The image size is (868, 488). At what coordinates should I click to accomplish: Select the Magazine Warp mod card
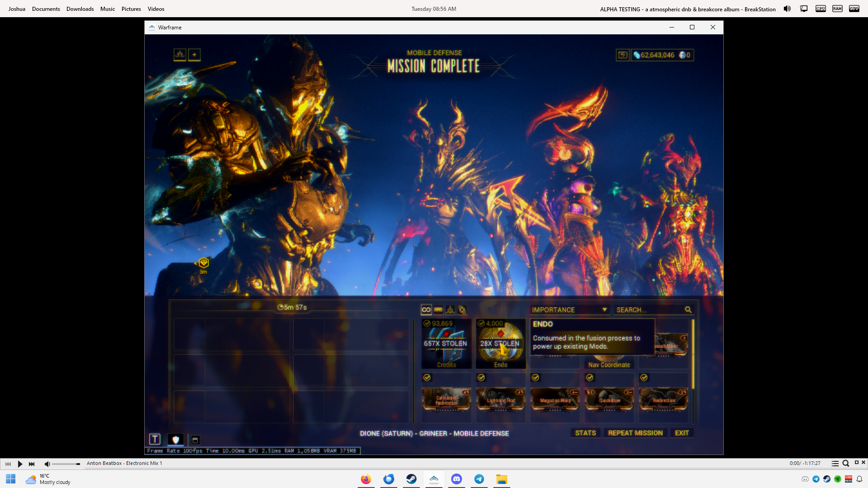[x=555, y=399]
